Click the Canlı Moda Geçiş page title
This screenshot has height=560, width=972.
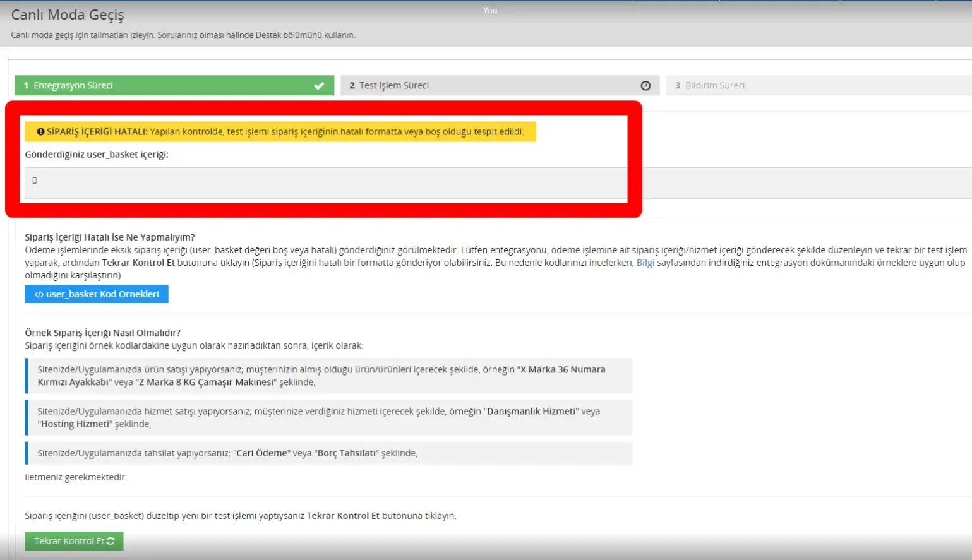tap(68, 15)
